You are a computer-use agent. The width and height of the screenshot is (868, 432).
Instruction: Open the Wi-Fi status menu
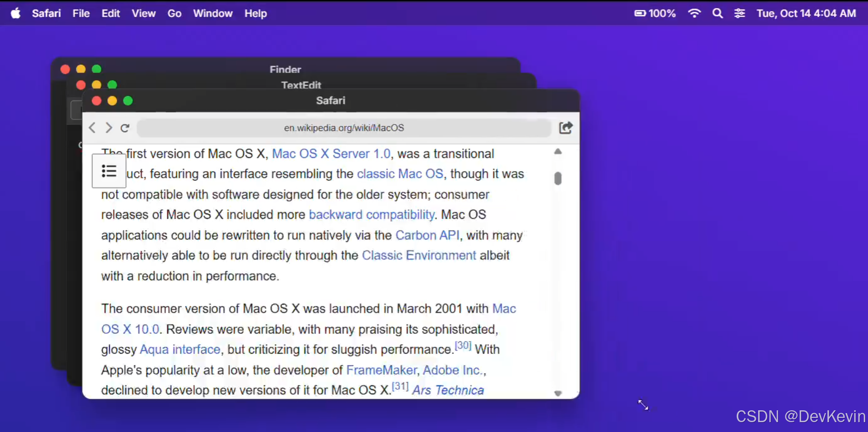[694, 13]
